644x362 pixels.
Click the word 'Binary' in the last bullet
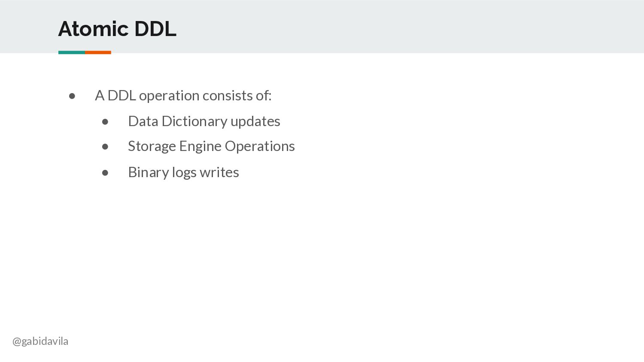(149, 172)
